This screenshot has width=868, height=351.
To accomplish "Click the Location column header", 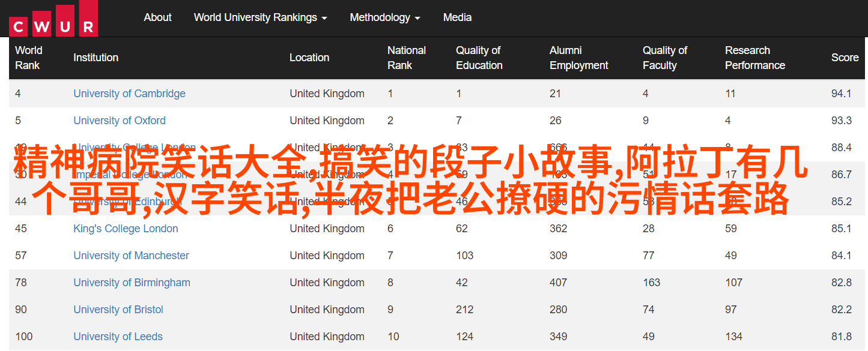I will tap(309, 58).
